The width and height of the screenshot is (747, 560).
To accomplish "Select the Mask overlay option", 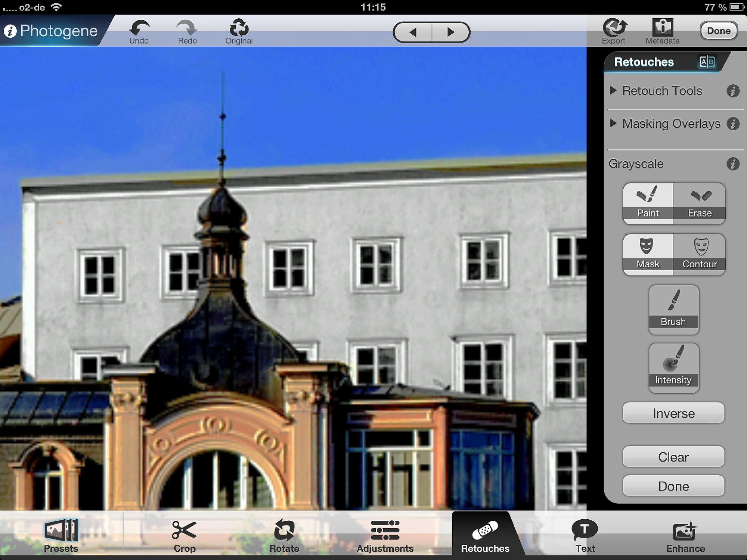I will point(648,254).
